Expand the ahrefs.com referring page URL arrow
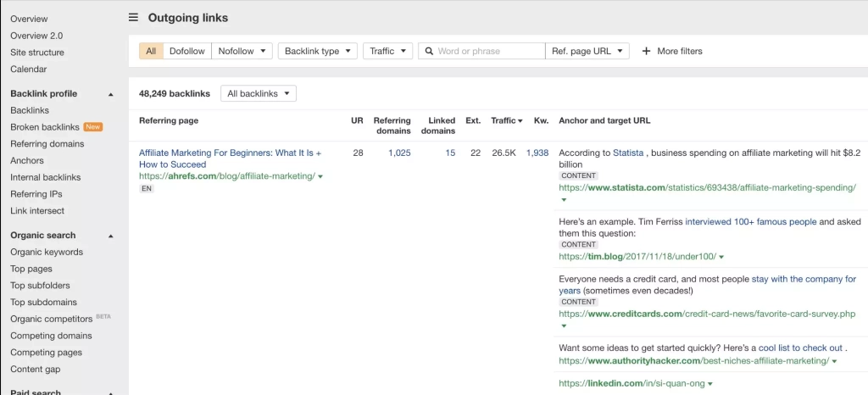868x395 pixels. 321,176
